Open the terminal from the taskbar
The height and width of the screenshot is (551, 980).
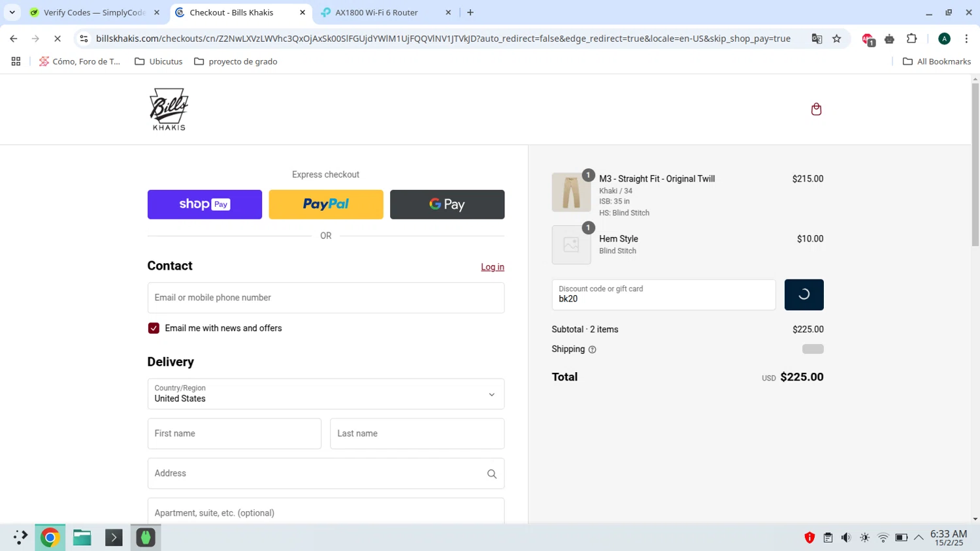coord(114,537)
